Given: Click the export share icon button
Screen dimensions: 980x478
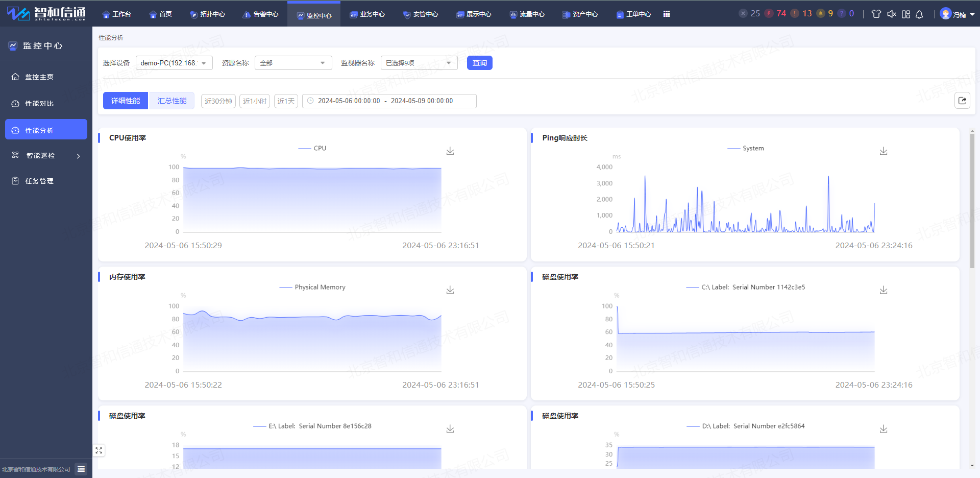Looking at the screenshot, I should pos(962,101).
